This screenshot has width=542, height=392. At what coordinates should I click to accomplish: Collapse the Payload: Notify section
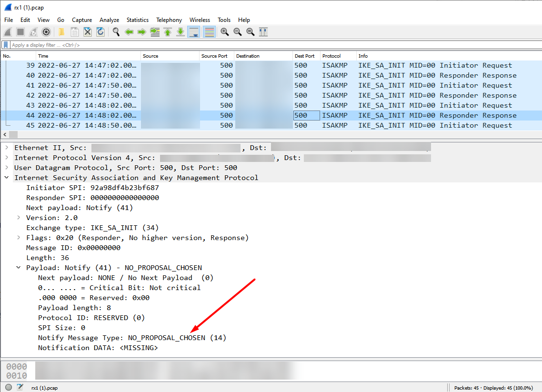coord(18,267)
